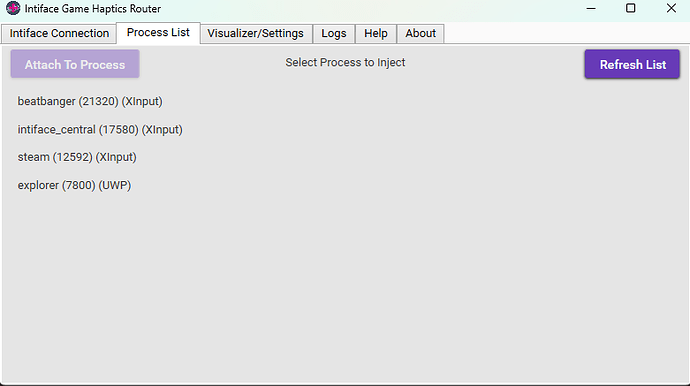Select explorer (7800) UWP process

pos(74,185)
